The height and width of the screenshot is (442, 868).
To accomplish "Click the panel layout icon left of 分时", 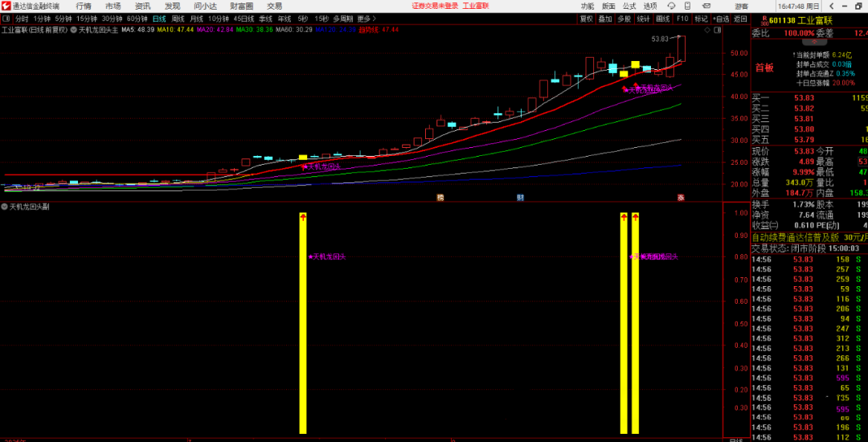I will pos(6,18).
